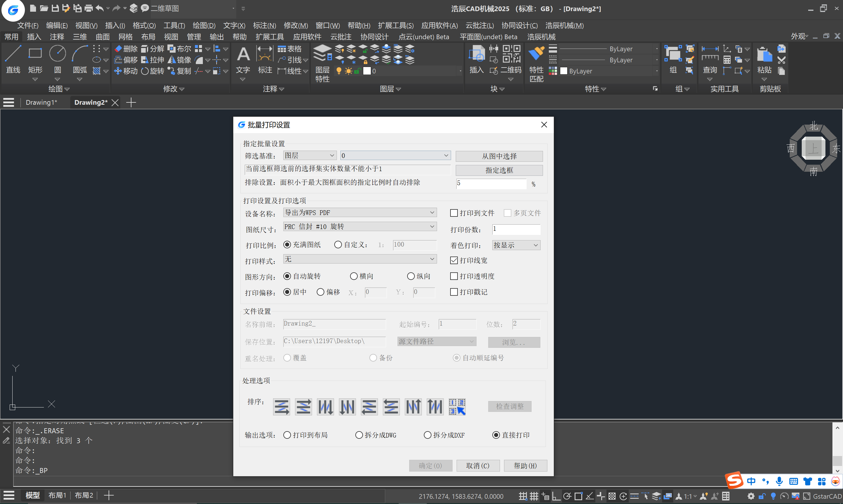Click the 打印份数 copies input field
Screen dimensions: 843x504
[x=516, y=229]
